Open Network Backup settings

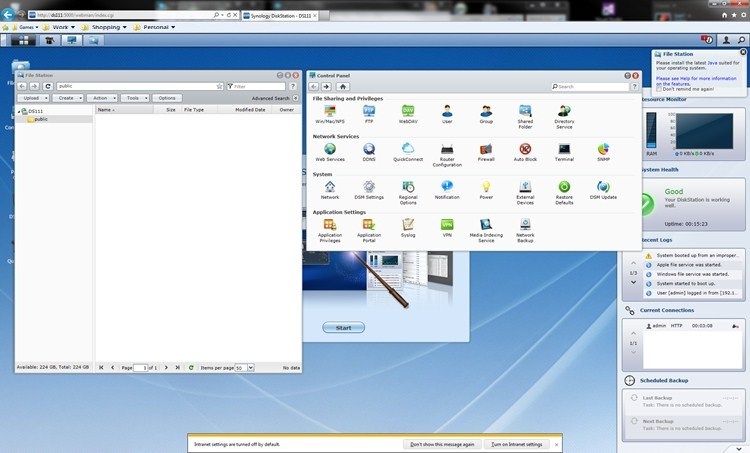(x=525, y=230)
